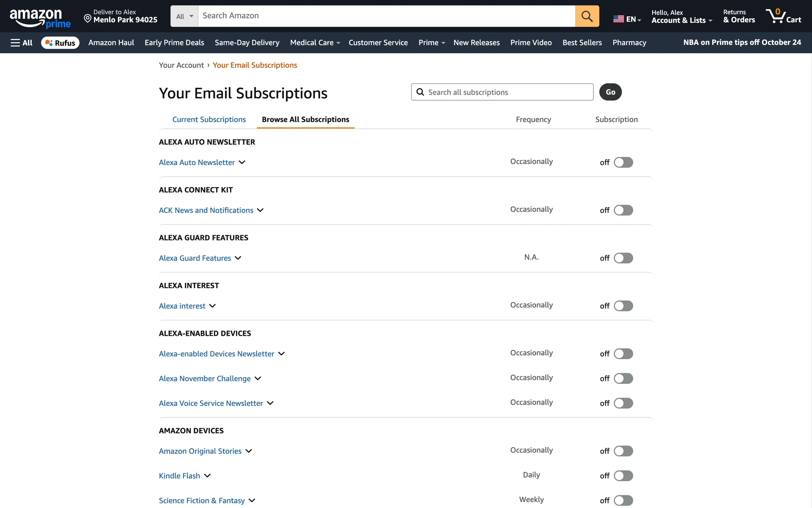This screenshot has height=508, width=812.
Task: Open the hamburger All menu
Action: coord(21,43)
